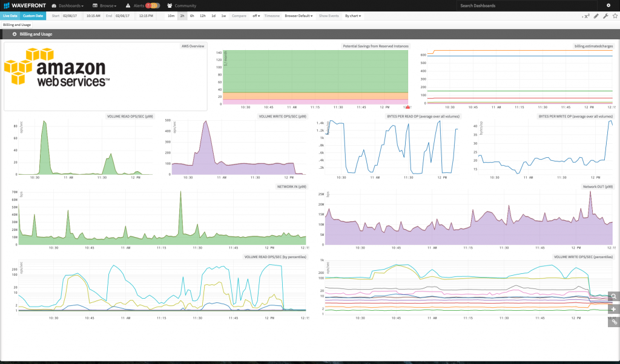This screenshot has height=364, width=620.
Task: Click the wrench tools icon
Action: [605, 16]
